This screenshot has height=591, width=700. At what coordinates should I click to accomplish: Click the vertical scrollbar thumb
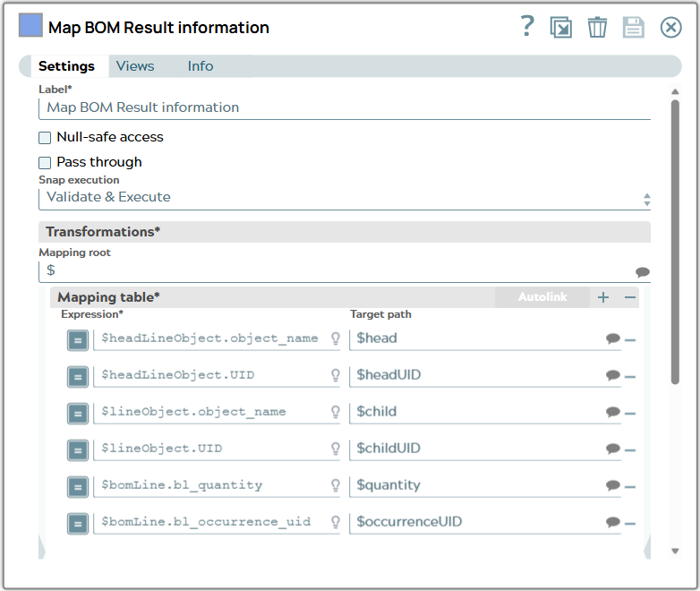tap(675, 242)
